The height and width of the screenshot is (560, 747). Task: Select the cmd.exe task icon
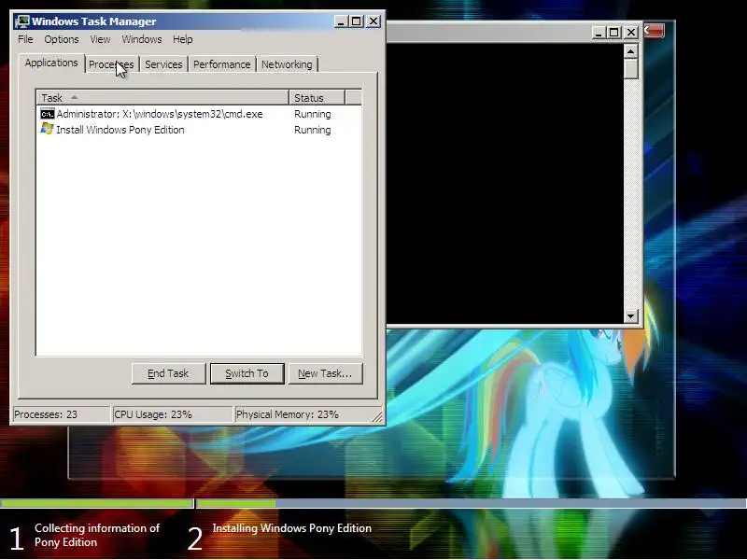(48, 114)
